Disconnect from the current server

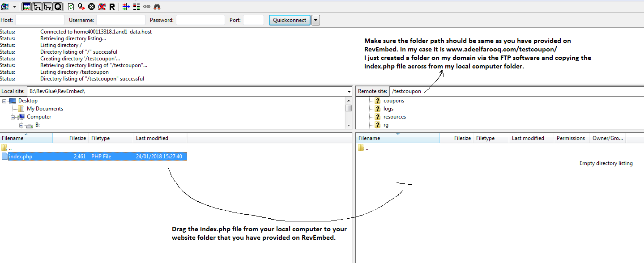[x=102, y=7]
